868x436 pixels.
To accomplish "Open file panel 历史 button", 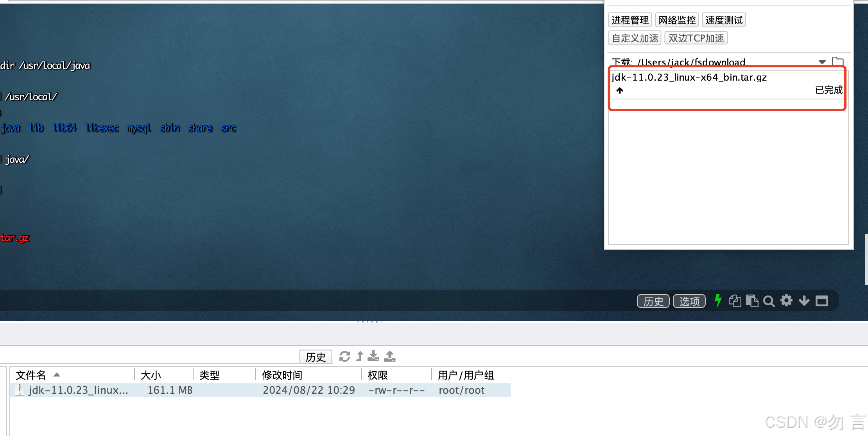I will point(316,357).
